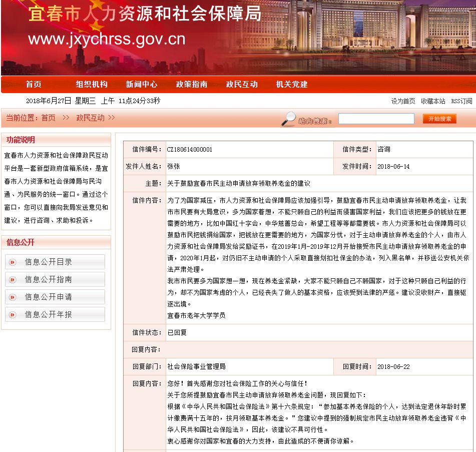Click the 回复部门 label cell
Screen dimensions: 476x452
145,366
